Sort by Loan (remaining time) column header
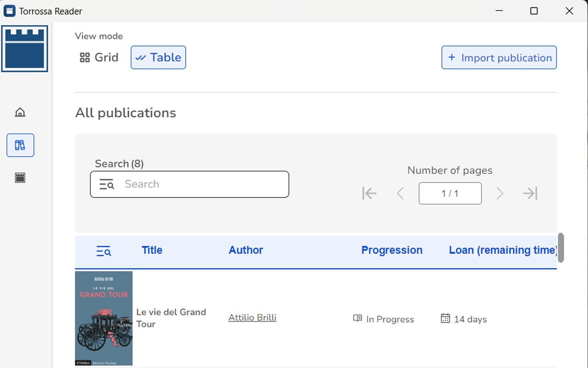The width and height of the screenshot is (588, 368). (503, 250)
